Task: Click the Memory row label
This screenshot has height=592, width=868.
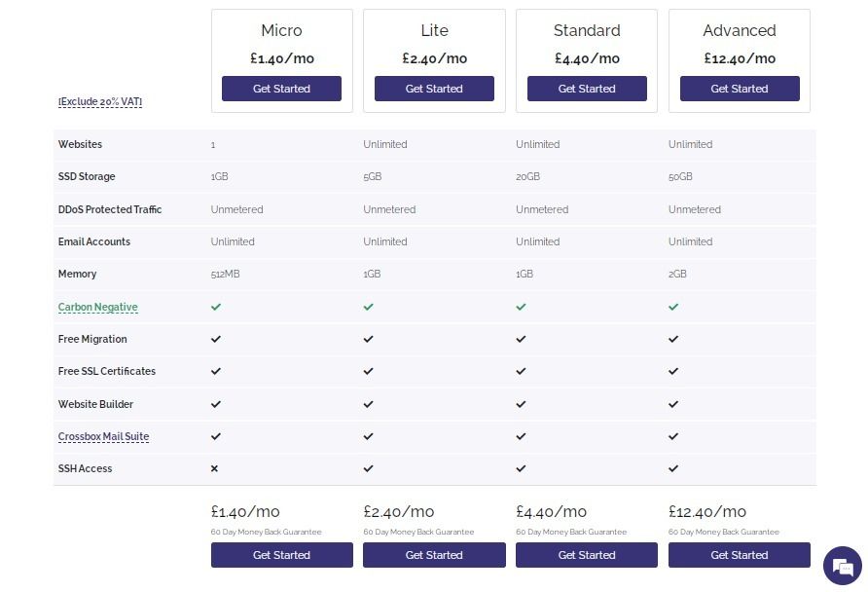Action: (x=78, y=275)
